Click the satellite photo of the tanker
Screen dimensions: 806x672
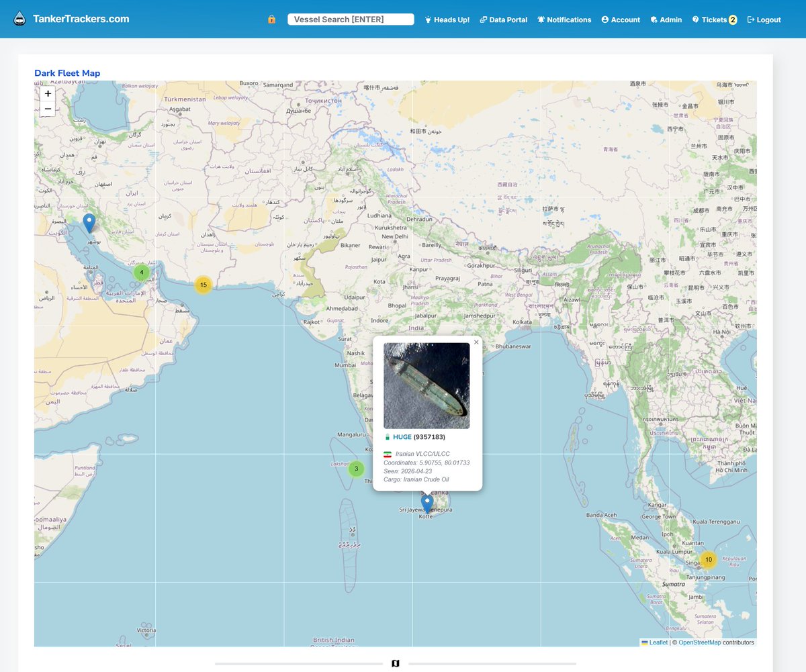[427, 385]
